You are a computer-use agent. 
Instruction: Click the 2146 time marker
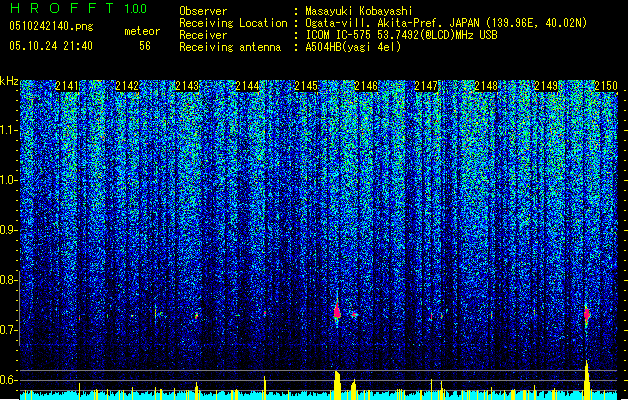click(x=366, y=86)
